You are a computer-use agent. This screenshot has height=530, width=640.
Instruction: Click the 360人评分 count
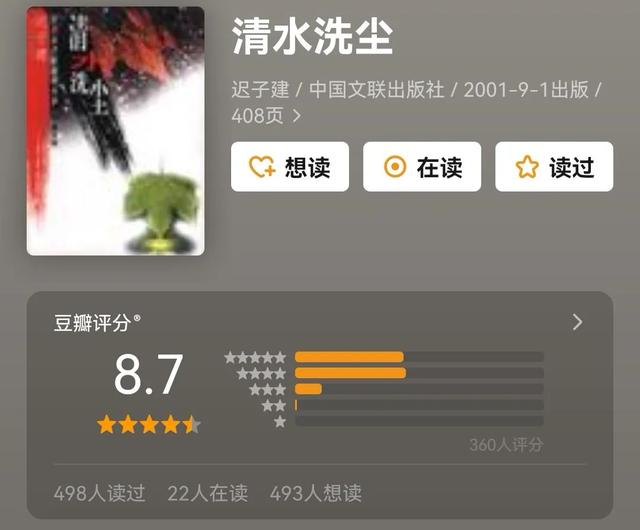click(x=506, y=444)
